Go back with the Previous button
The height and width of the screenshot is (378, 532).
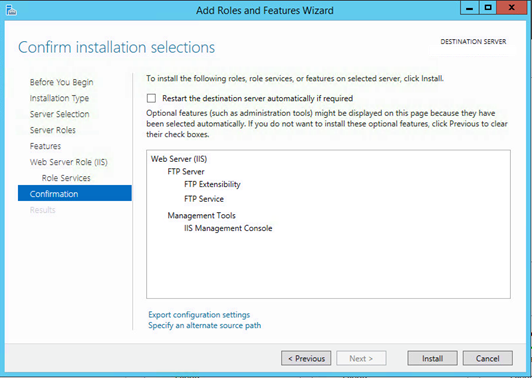pos(306,358)
